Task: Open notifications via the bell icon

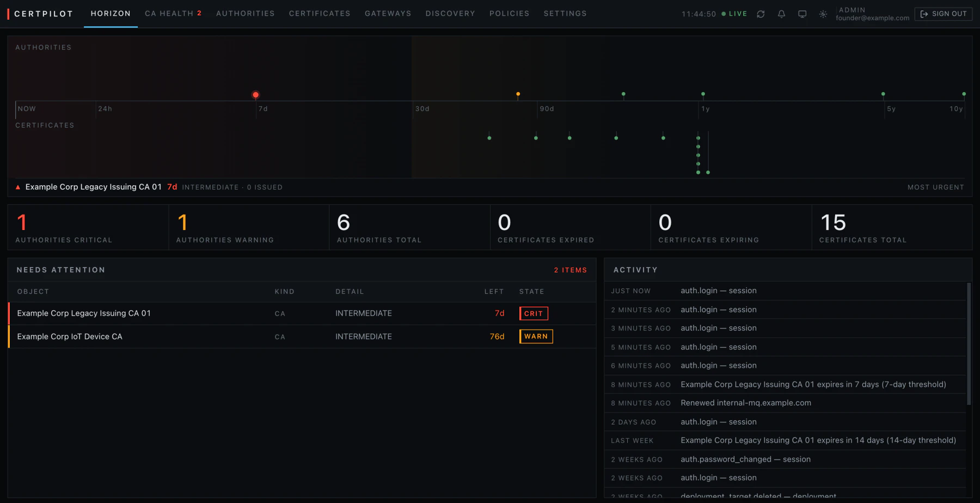Action: (x=781, y=14)
